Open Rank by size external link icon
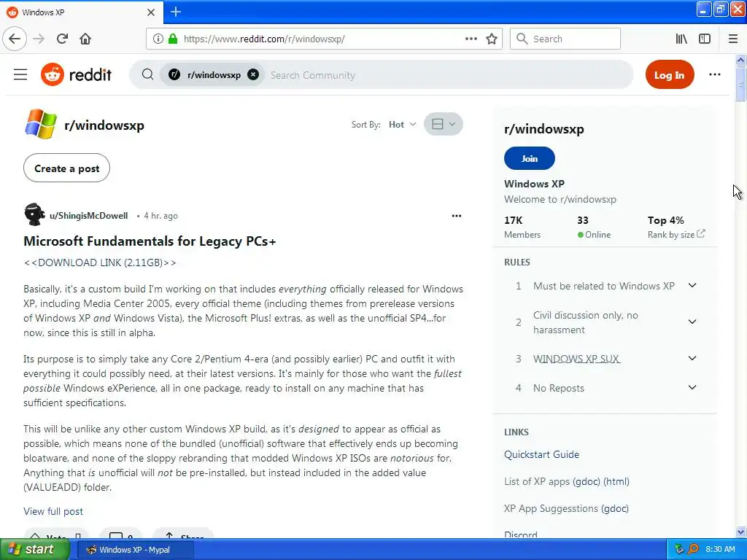Image resolution: width=747 pixels, height=560 pixels. pyautogui.click(x=701, y=234)
